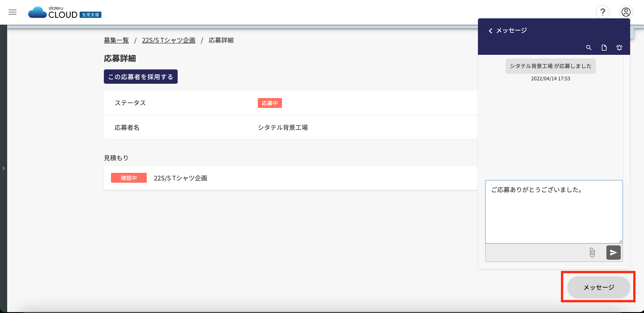Toggle message notification bell icon
Screen dimensions: 644x313
point(619,47)
